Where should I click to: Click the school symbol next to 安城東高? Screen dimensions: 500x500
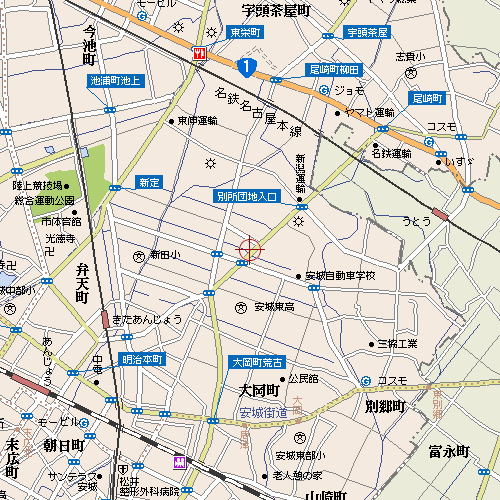[241, 308]
